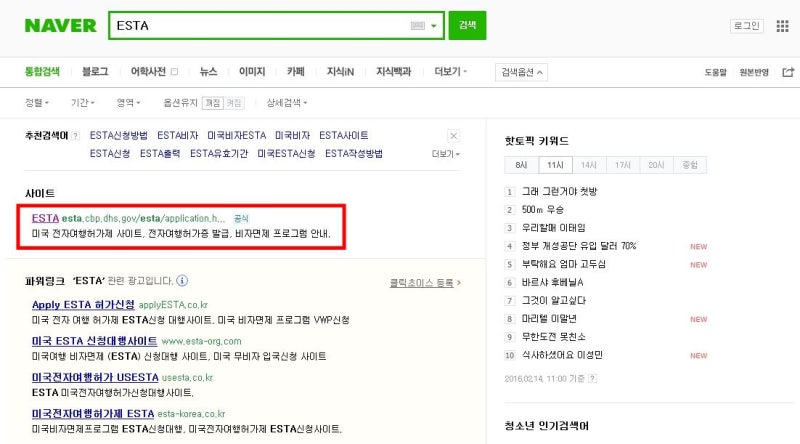
Task: Select the 지식iN tab
Action: tap(340, 71)
